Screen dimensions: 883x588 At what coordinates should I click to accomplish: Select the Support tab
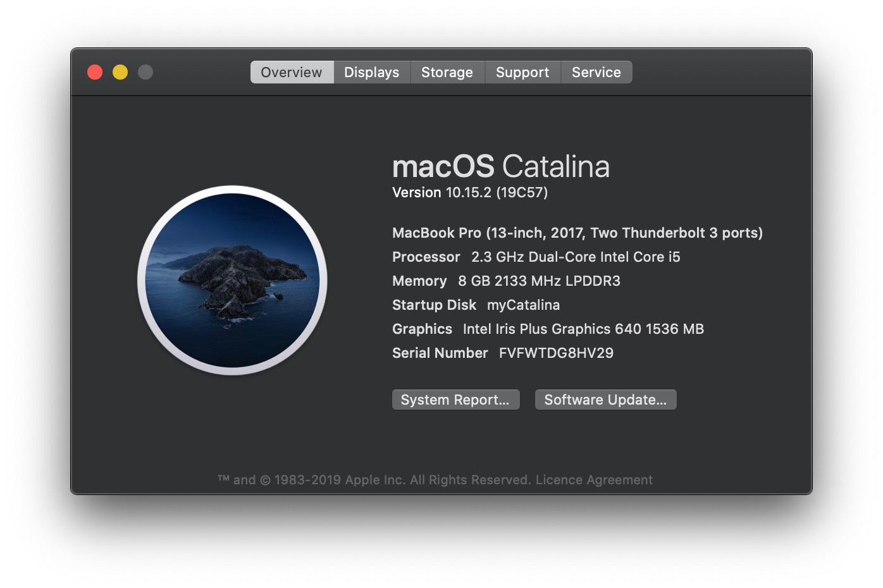tap(522, 72)
